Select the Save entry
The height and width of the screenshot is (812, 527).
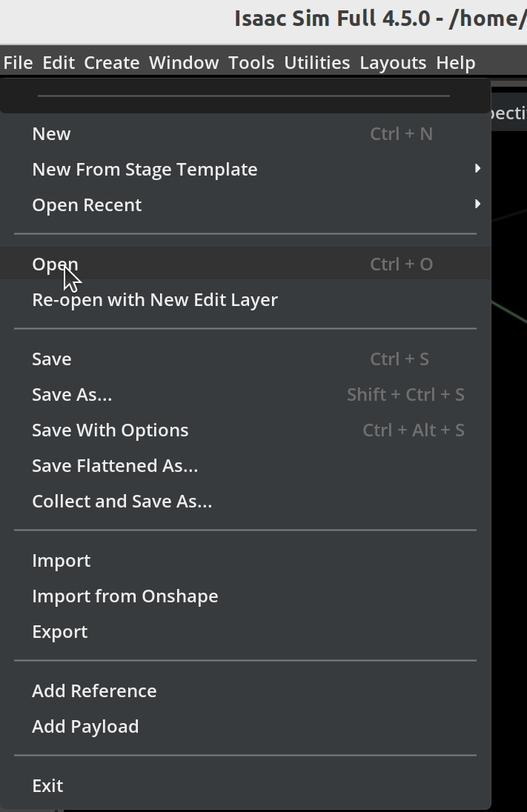[x=52, y=359]
